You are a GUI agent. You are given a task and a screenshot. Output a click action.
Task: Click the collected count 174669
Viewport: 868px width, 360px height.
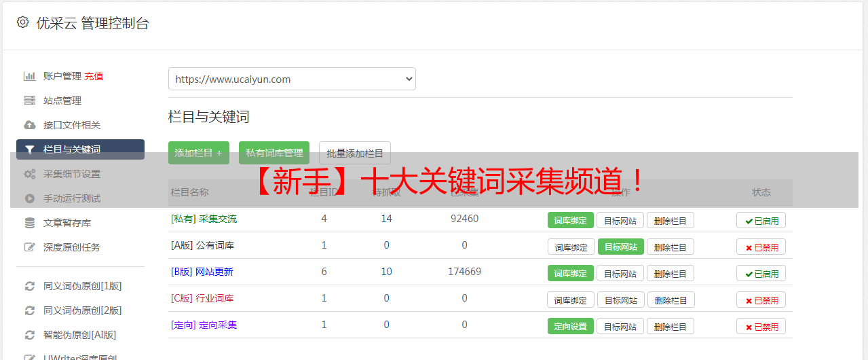pyautogui.click(x=464, y=272)
